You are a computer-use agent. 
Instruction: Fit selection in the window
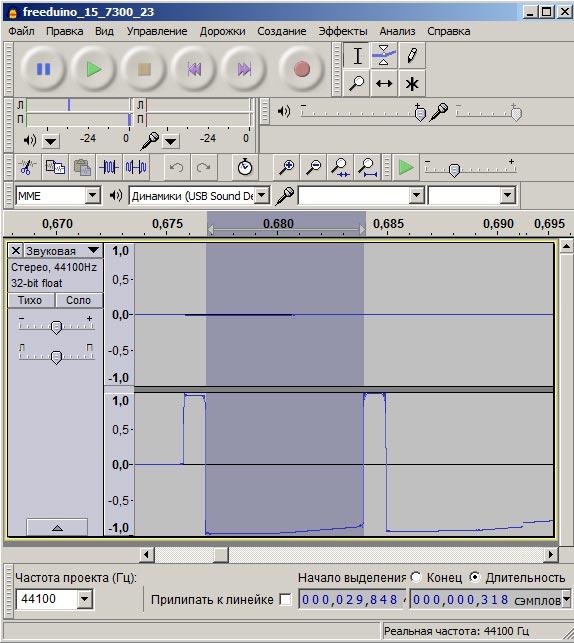pos(340,167)
